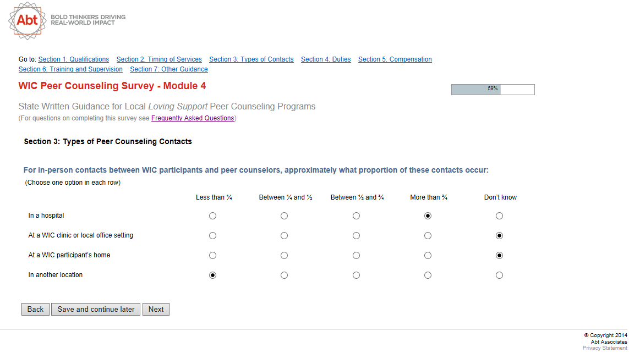
Task: Click the Next button
Action: tap(156, 310)
